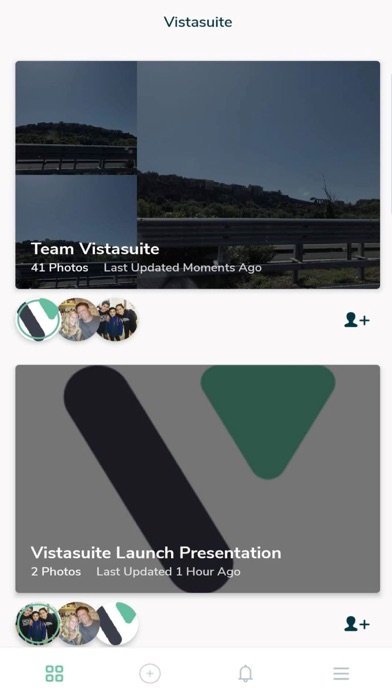
Task: Open the notifications bell
Action: (245, 673)
